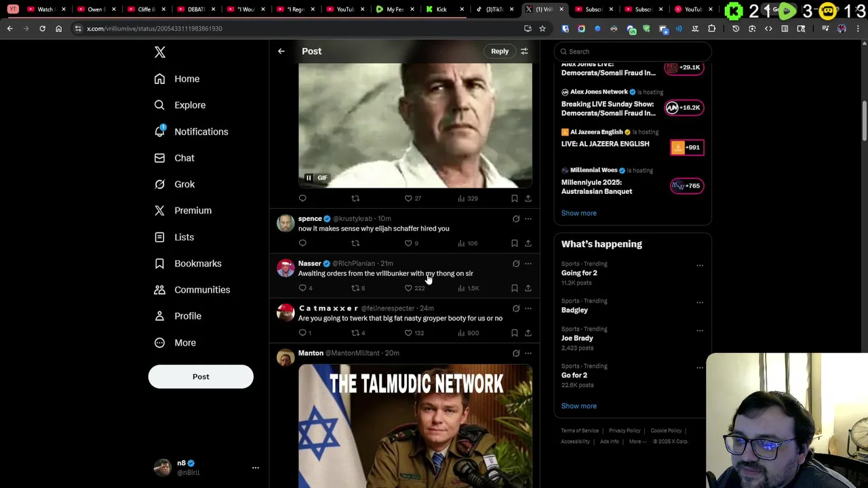View analytics on Nasser's comment
Image resolution: width=868 pixels, height=488 pixels.
468,288
